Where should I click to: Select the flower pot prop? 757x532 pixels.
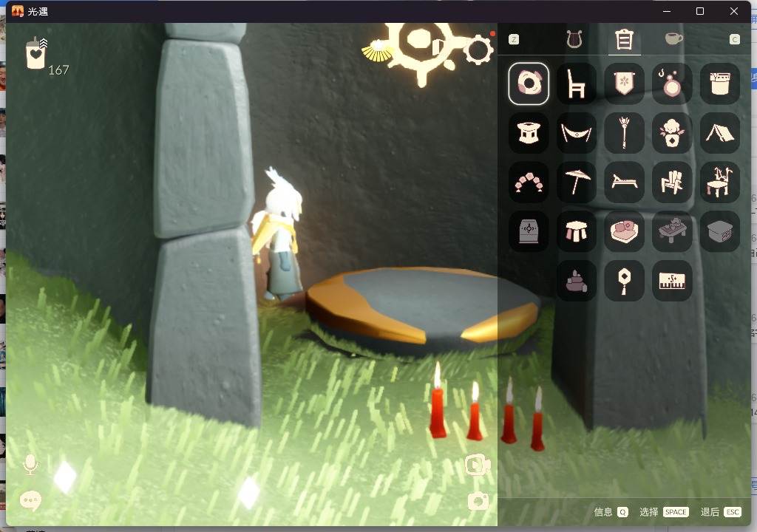click(x=671, y=133)
